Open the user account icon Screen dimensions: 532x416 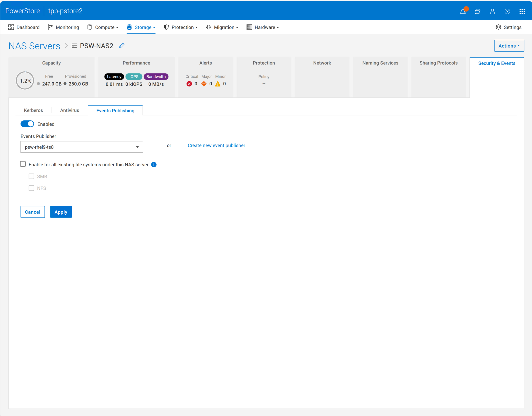(492, 11)
